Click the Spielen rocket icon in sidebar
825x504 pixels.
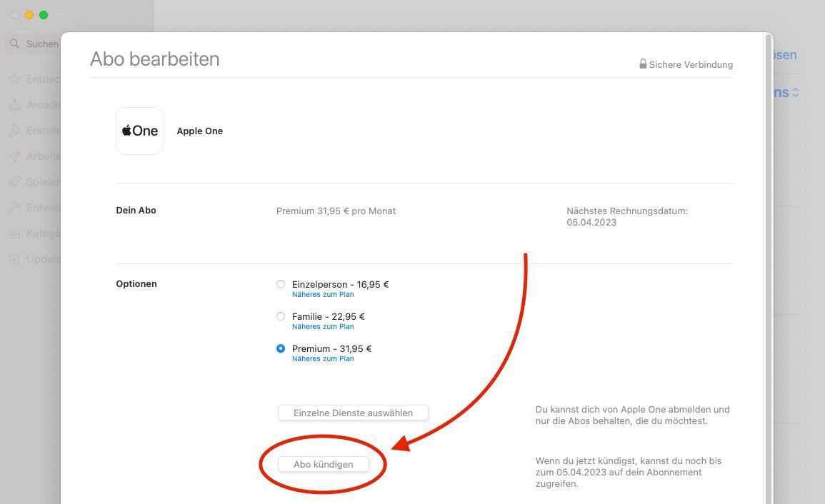(x=14, y=182)
